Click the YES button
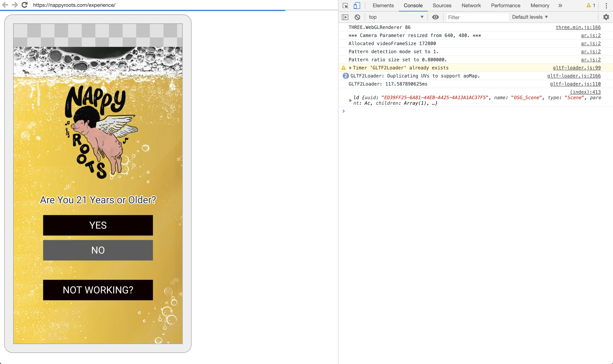Viewport: 613px width, 364px height. (98, 225)
